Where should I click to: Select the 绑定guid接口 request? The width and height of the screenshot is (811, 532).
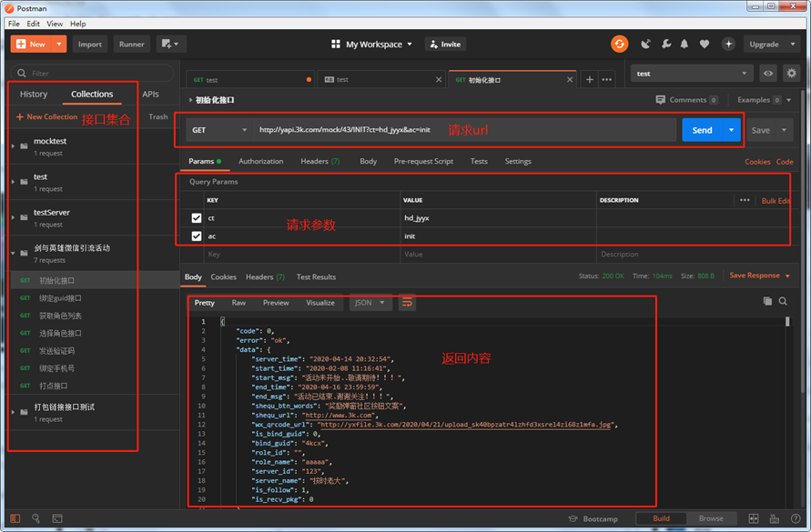[x=94, y=297]
